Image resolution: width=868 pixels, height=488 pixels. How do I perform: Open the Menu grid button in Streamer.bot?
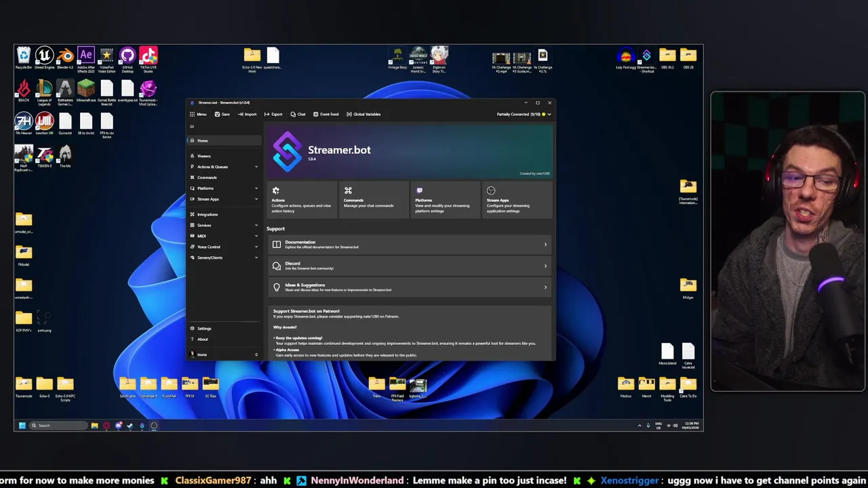[198, 114]
